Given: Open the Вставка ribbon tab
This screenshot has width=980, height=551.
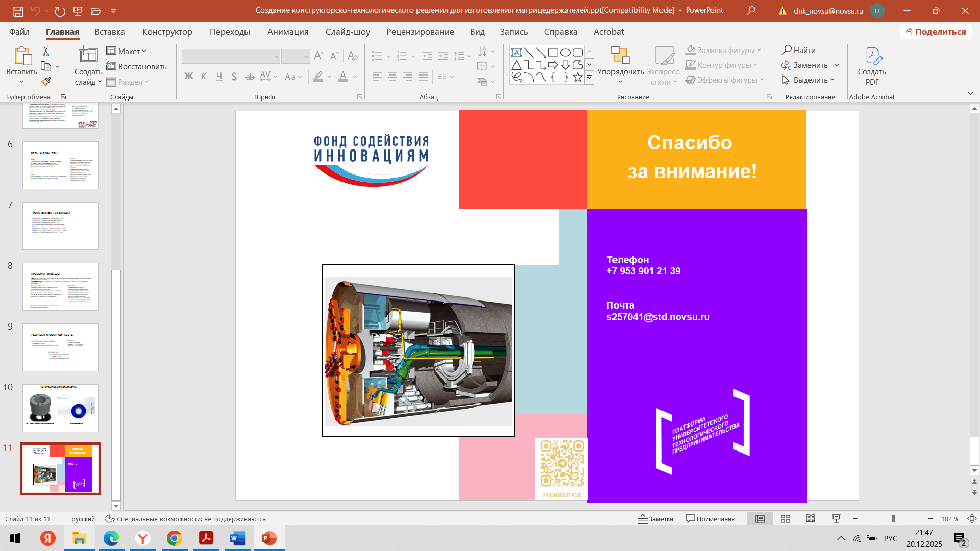Looking at the screenshot, I should [109, 32].
